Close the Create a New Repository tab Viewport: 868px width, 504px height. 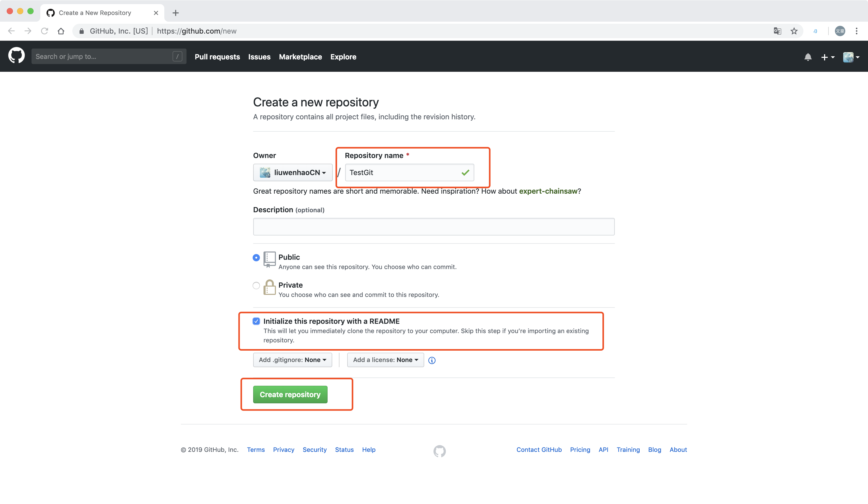[x=156, y=13]
